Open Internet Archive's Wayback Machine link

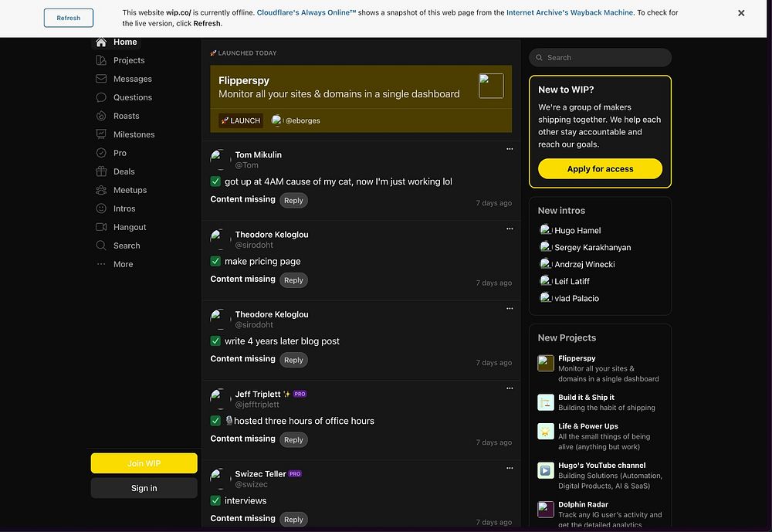coord(570,13)
